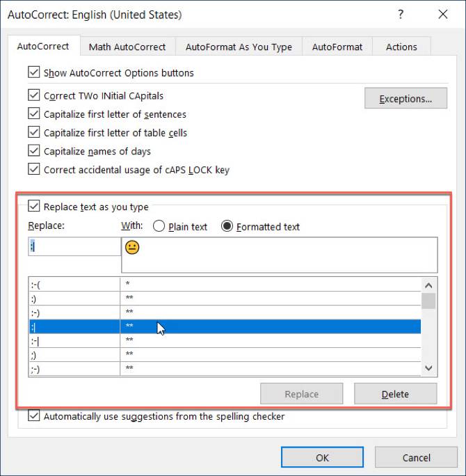Go to the Actions tab
The height and width of the screenshot is (476, 466).
pyautogui.click(x=401, y=47)
